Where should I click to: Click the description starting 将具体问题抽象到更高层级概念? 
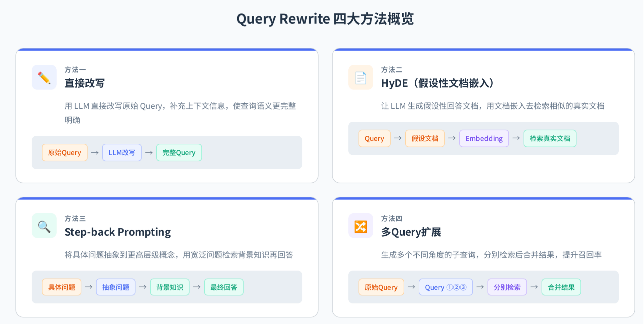179,255
